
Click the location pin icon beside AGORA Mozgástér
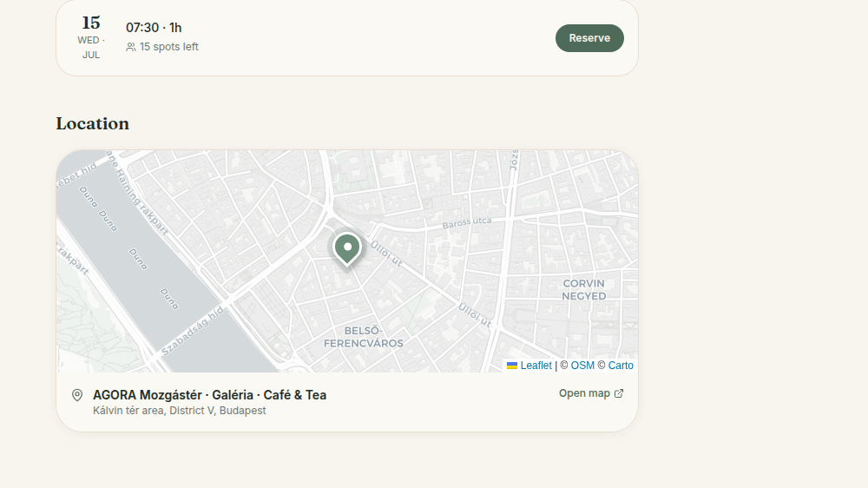click(77, 395)
